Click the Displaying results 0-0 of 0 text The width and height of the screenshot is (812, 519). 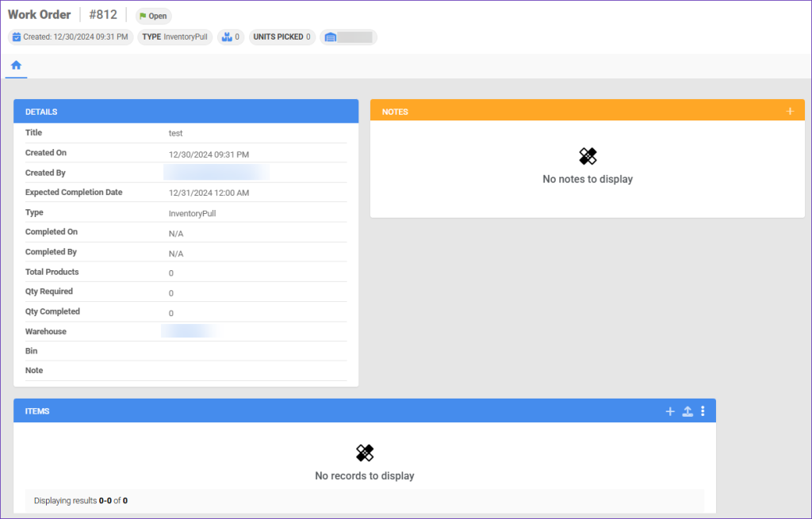pyautogui.click(x=79, y=500)
